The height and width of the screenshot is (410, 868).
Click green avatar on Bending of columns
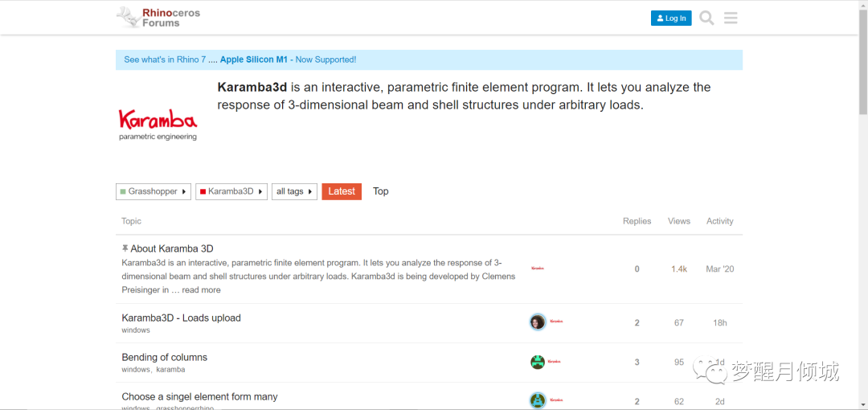click(x=538, y=362)
